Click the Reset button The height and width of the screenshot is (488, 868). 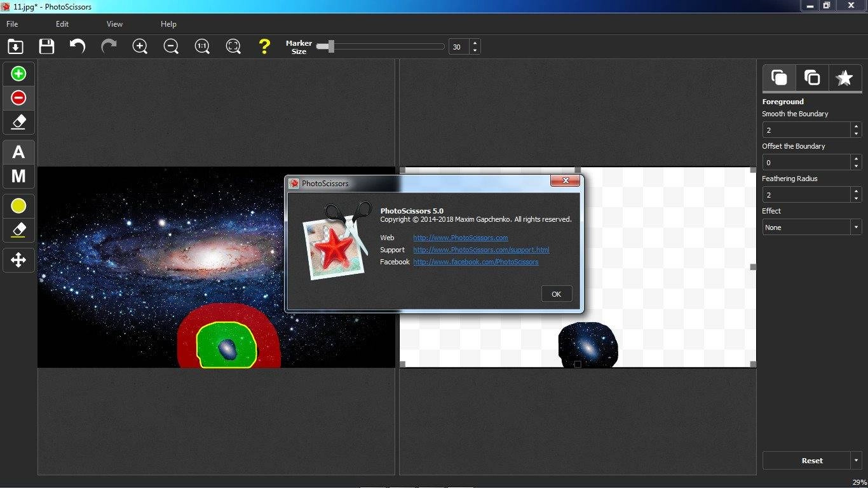pos(806,460)
